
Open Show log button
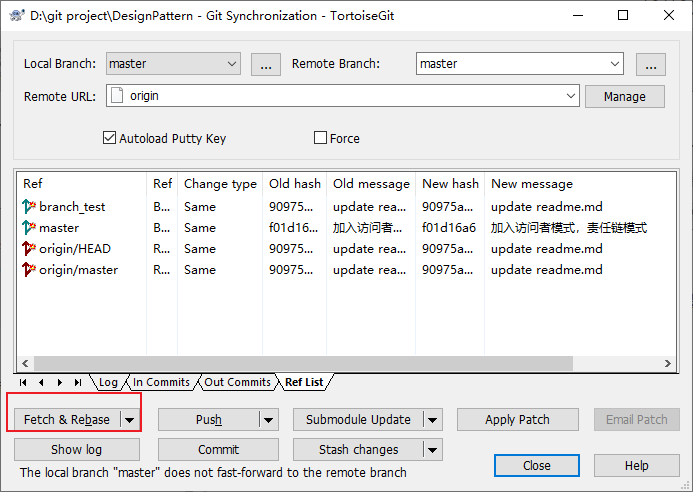click(x=77, y=450)
